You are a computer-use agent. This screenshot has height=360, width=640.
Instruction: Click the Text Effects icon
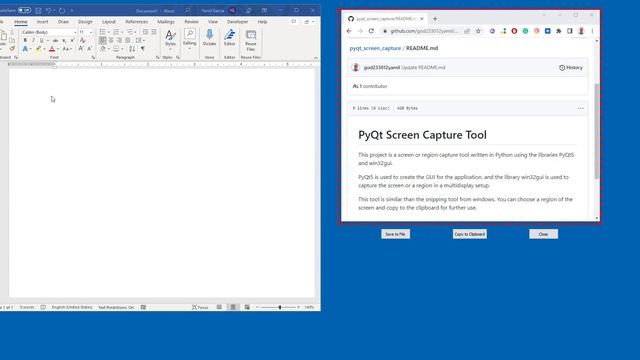(x=25, y=49)
